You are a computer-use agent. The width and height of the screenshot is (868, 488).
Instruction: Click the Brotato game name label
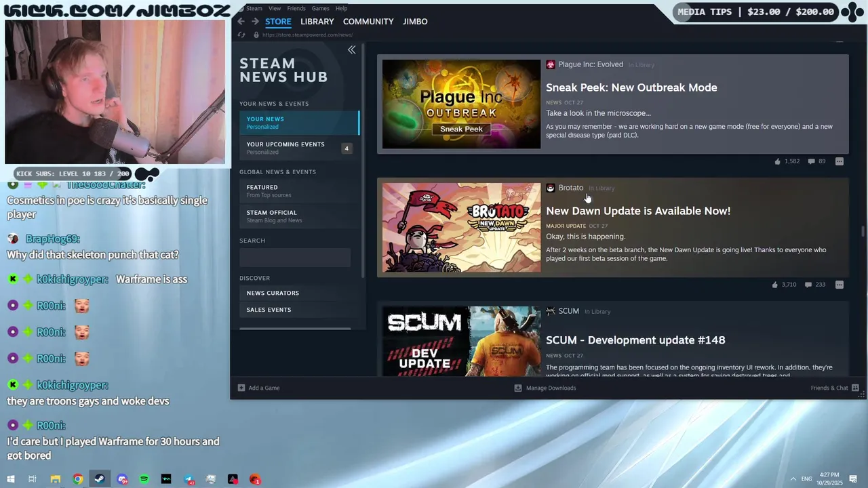coord(571,188)
